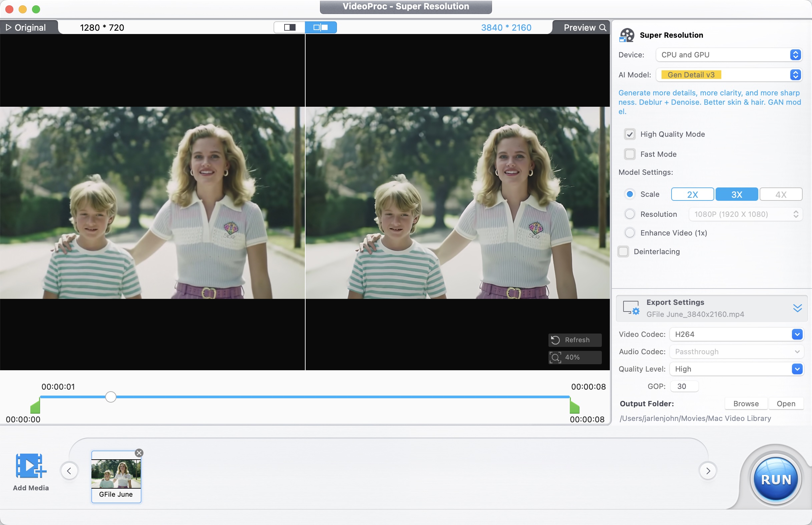
Task: Remove GFile June with the X icon
Action: (x=139, y=453)
